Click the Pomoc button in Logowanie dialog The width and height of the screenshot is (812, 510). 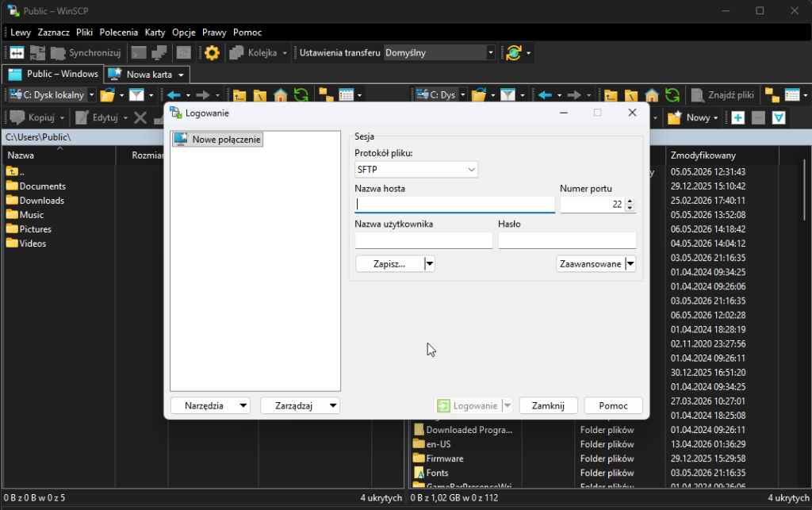(613, 405)
